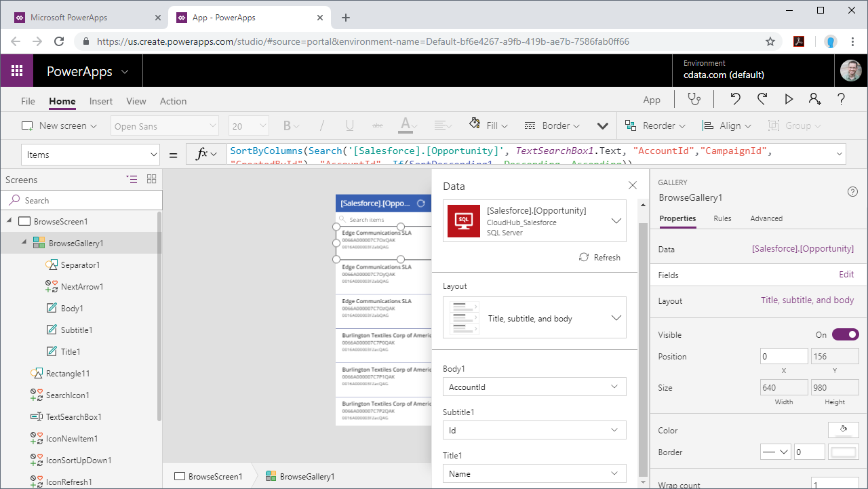Open the PowerApps waffle app launcher

click(17, 71)
